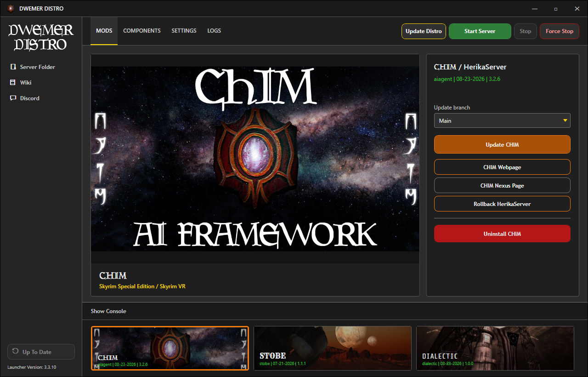
Task: Click 'aiagent | 08-23-2026 | 3.2.6' in details panel
Action: pyautogui.click(x=467, y=79)
